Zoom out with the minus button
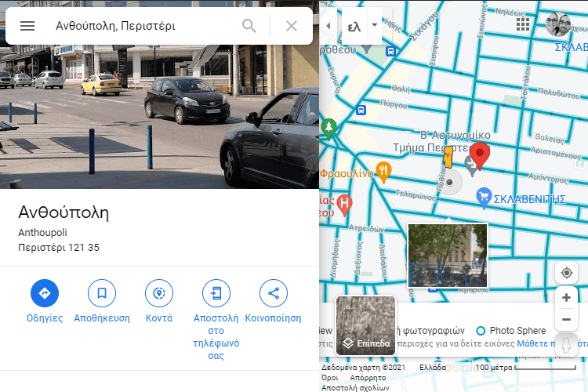588x392 pixels. click(x=566, y=320)
